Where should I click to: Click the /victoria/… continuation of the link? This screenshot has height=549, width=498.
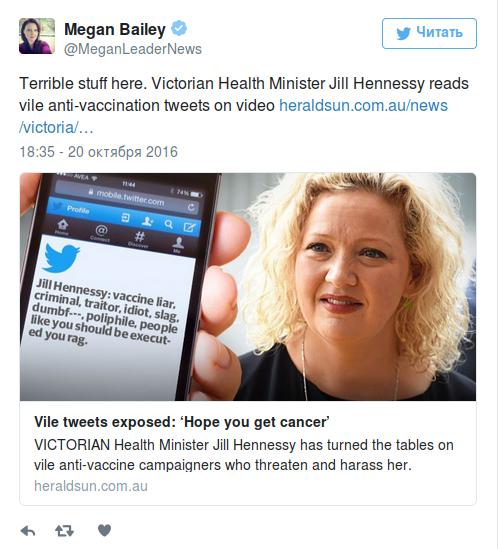[x=56, y=127]
